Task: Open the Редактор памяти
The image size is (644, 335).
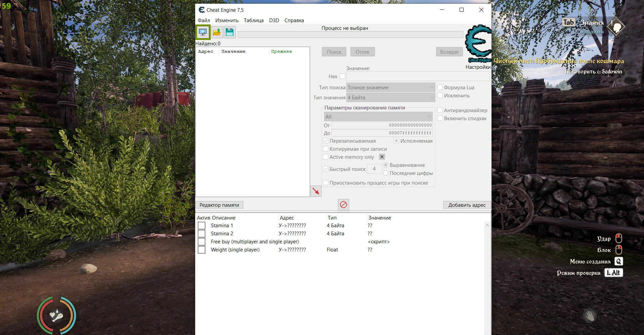Action: [219, 205]
